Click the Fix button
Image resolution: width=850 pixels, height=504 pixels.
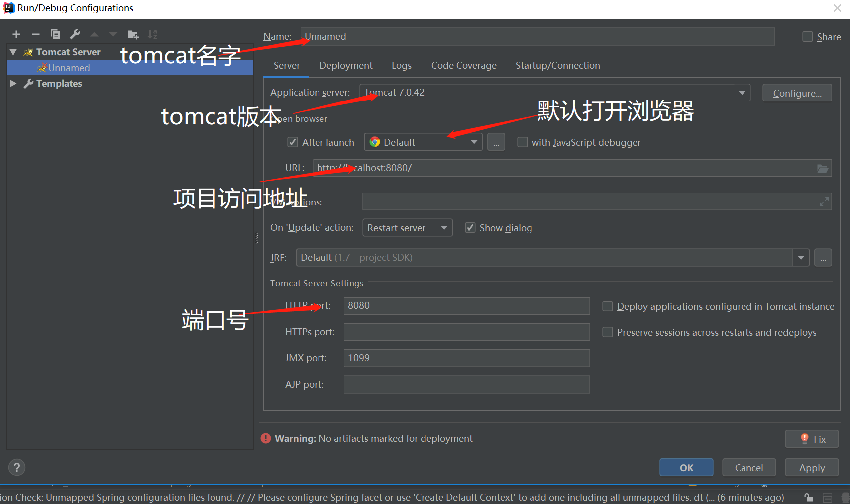click(x=812, y=439)
